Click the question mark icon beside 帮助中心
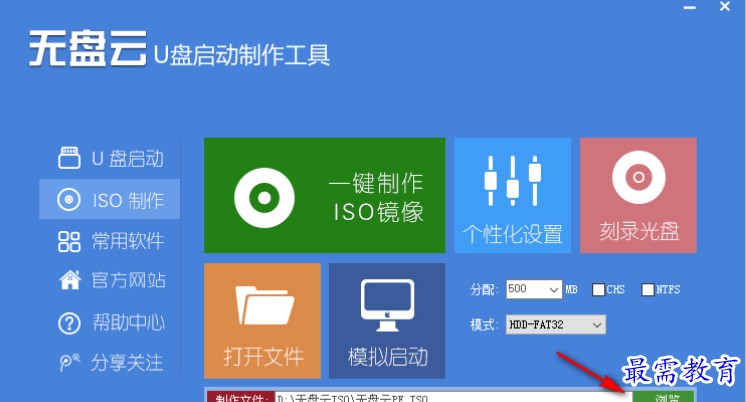This screenshot has height=402, width=746. pyautogui.click(x=69, y=324)
